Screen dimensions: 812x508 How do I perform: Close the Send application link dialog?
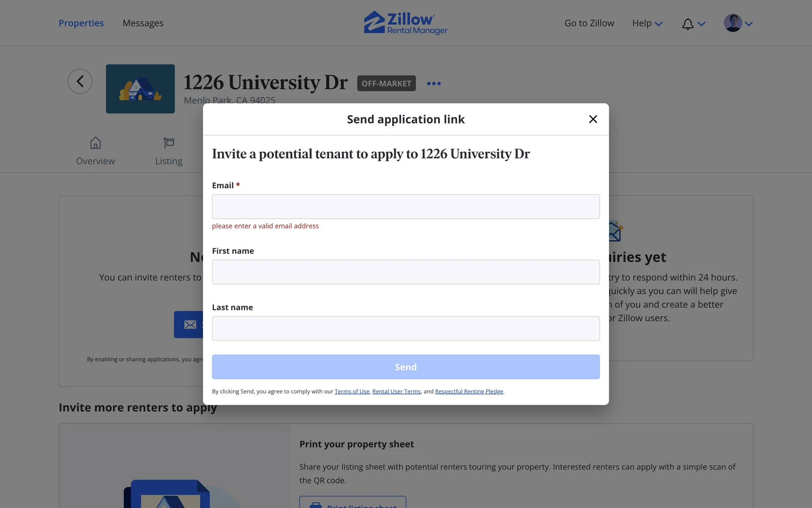coord(593,119)
